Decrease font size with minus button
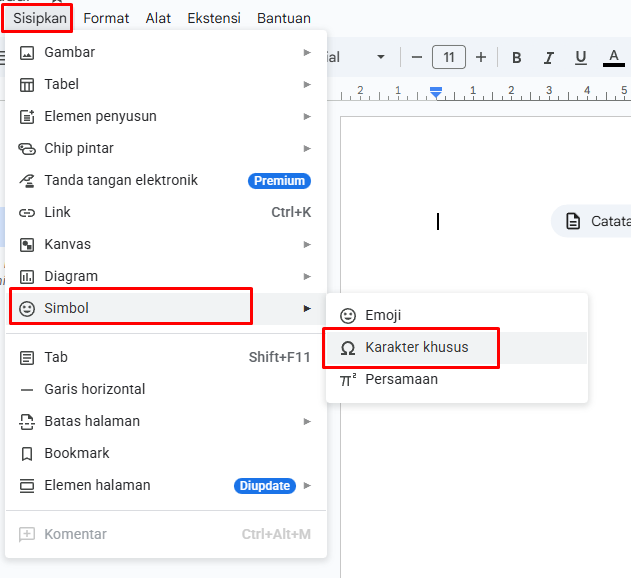This screenshot has height=578, width=631. pyautogui.click(x=415, y=57)
